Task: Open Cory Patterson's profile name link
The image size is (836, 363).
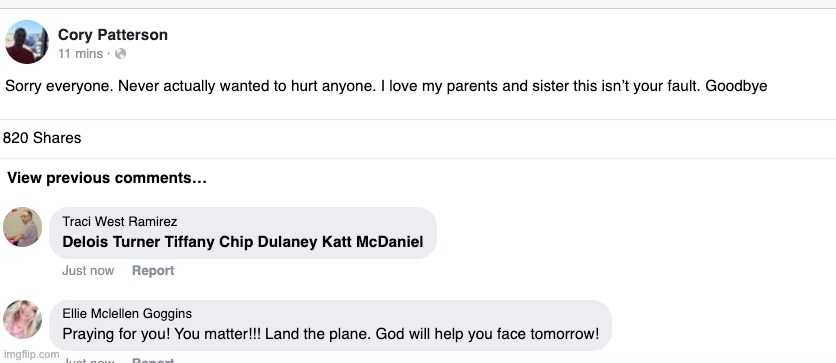Action: (112, 35)
